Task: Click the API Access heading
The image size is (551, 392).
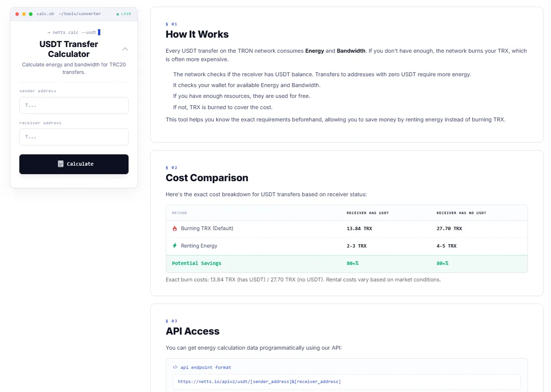Action: tap(193, 331)
